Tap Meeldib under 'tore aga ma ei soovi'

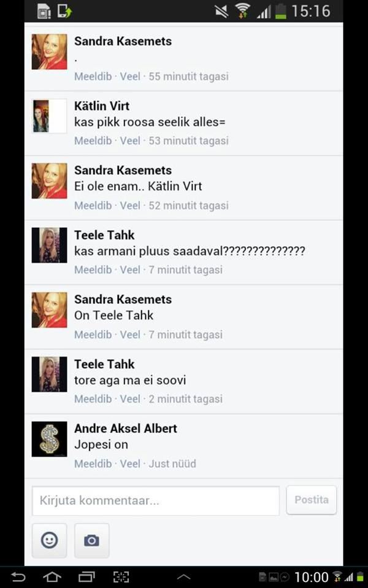[x=93, y=399]
